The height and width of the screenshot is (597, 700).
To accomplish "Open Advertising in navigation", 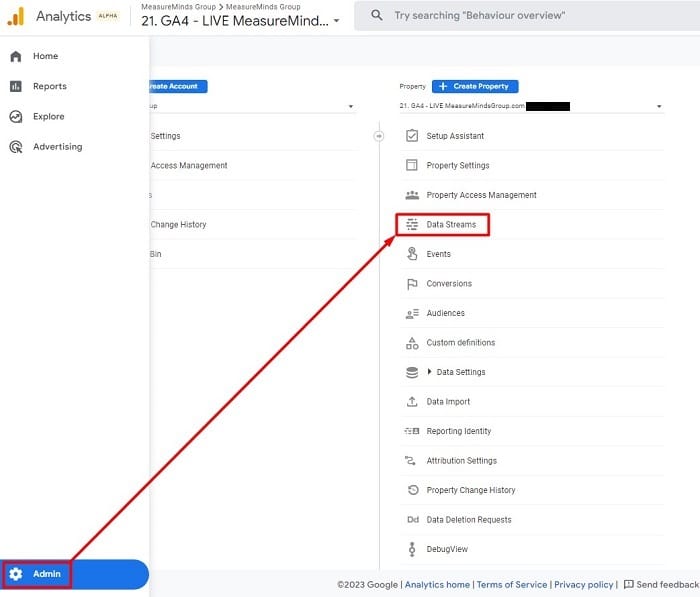I will pos(58,147).
